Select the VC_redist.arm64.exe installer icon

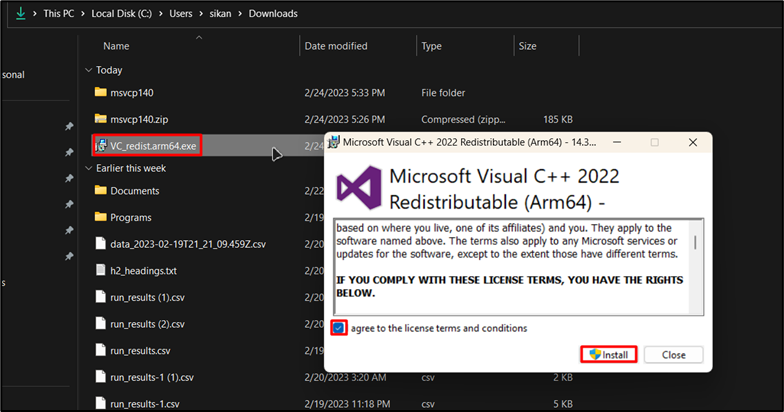(101, 146)
